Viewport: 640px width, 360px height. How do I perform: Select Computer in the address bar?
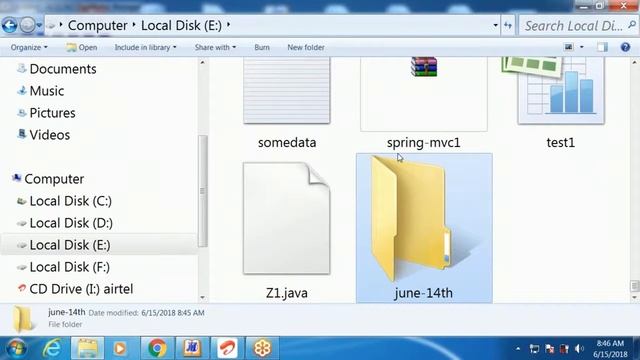(97, 25)
